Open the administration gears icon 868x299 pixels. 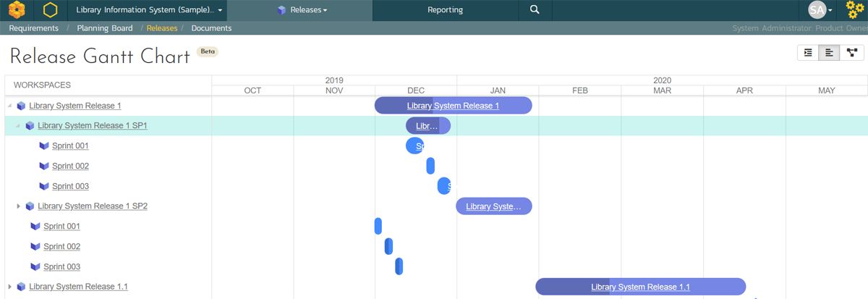click(x=855, y=10)
